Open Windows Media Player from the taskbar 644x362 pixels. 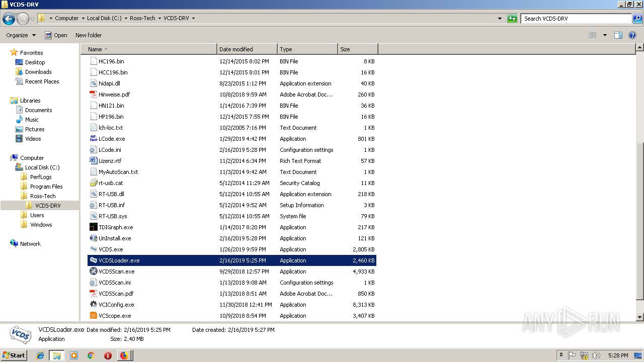(74, 355)
